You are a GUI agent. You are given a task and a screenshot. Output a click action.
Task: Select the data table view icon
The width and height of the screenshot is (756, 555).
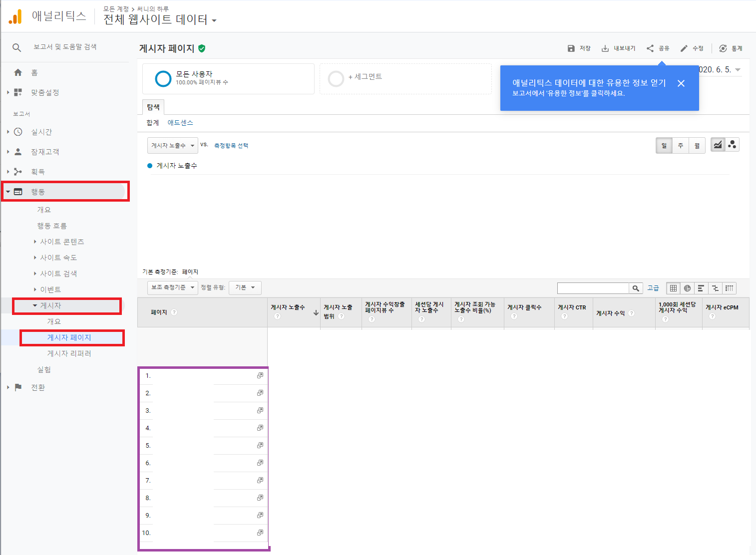[673, 288]
